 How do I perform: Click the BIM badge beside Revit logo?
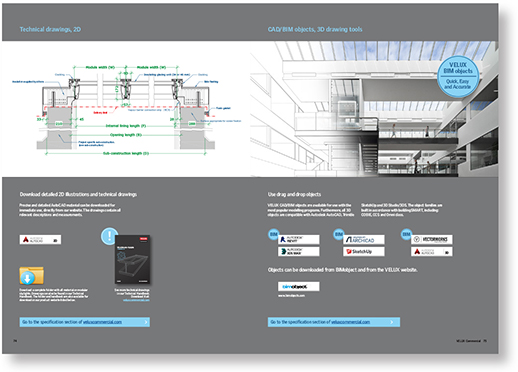pyautogui.click(x=273, y=234)
